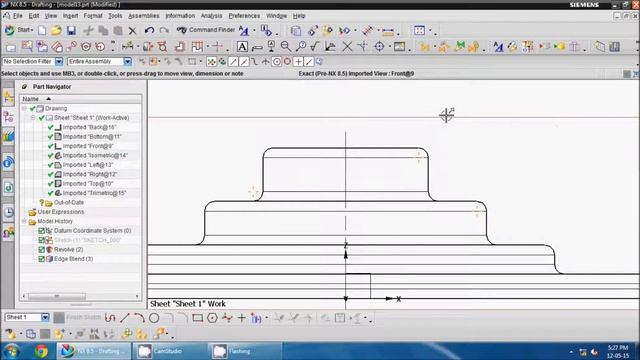This screenshot has width=640, height=360.
Task: Select the Studio Spline tool
Action: click(x=227, y=318)
